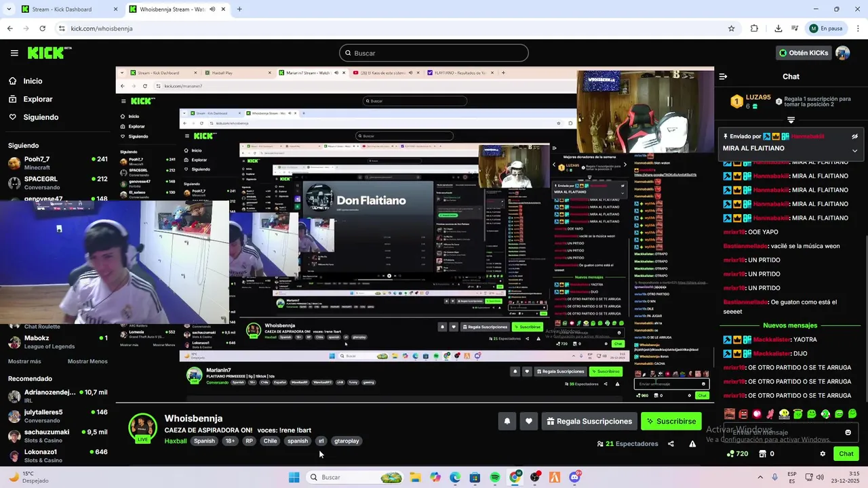Image resolution: width=868 pixels, height=488 pixels.
Task: Open browser extensions puzzle icon
Action: 754,28
